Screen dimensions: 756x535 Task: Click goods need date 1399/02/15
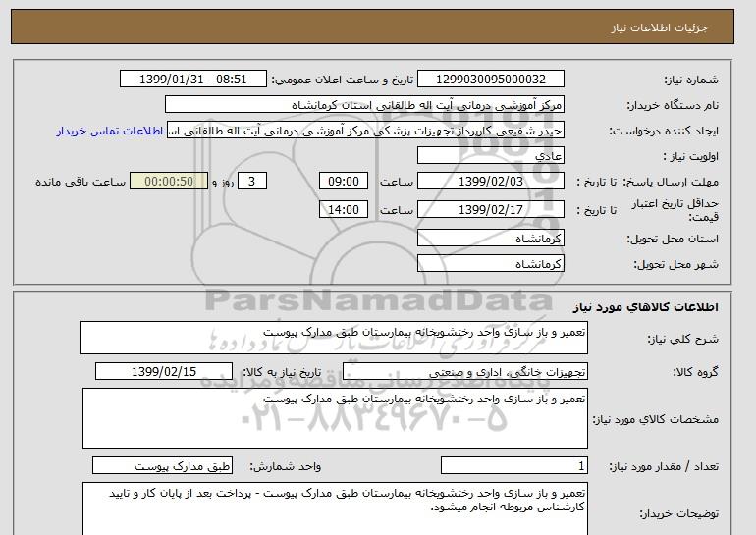(x=164, y=372)
